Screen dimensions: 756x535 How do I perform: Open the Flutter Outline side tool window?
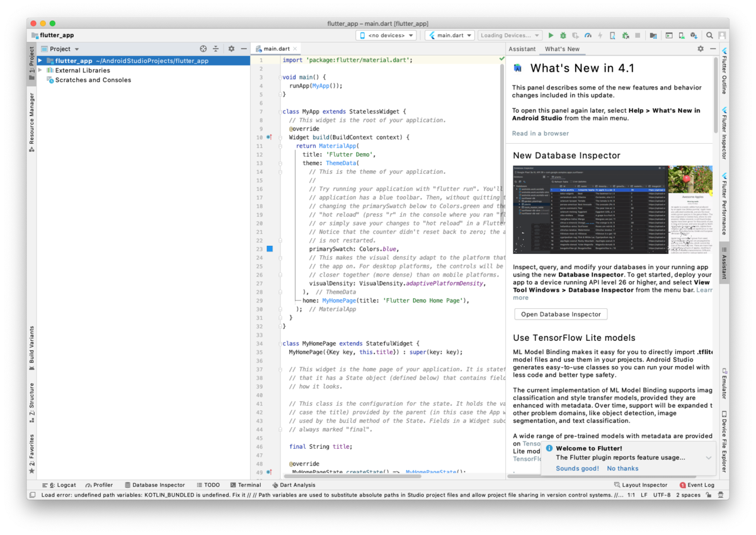tap(724, 71)
